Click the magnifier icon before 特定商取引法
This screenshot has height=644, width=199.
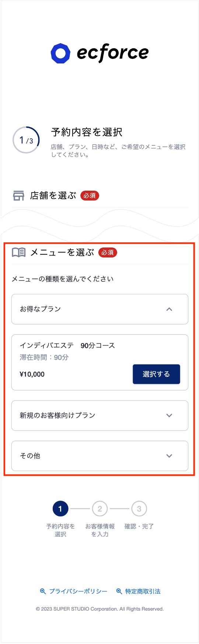pos(119,591)
